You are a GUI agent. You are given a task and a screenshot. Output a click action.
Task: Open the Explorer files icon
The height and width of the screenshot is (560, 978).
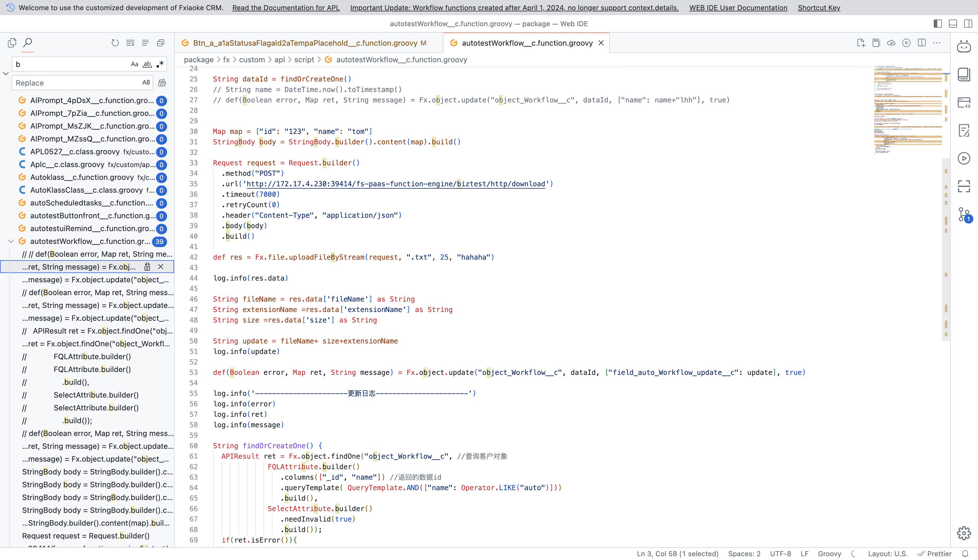12,43
